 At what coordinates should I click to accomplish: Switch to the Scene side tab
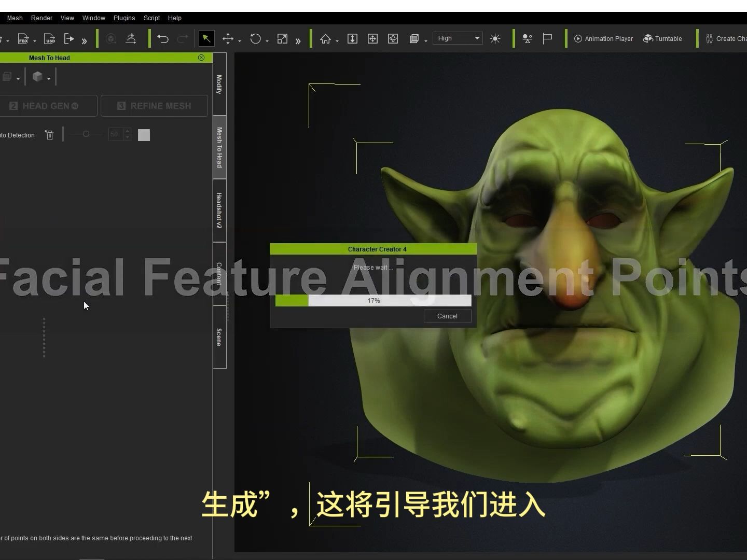point(219,337)
